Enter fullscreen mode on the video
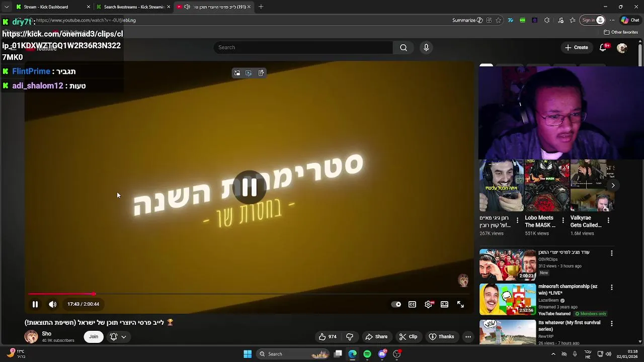The height and width of the screenshot is (362, 644). [x=460, y=304]
